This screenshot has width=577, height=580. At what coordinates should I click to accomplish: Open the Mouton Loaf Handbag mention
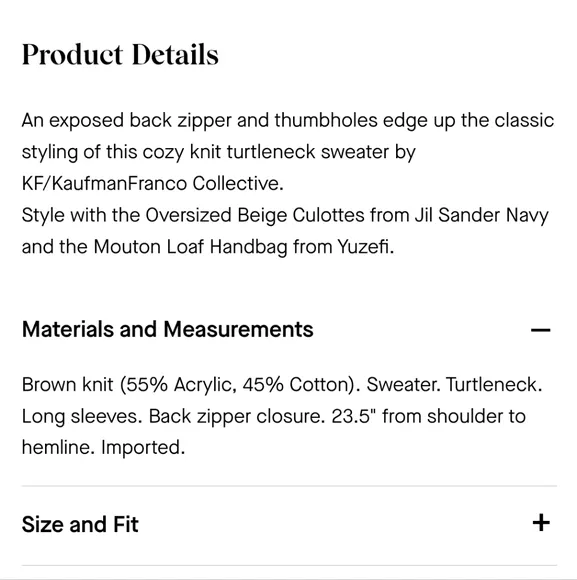point(190,246)
